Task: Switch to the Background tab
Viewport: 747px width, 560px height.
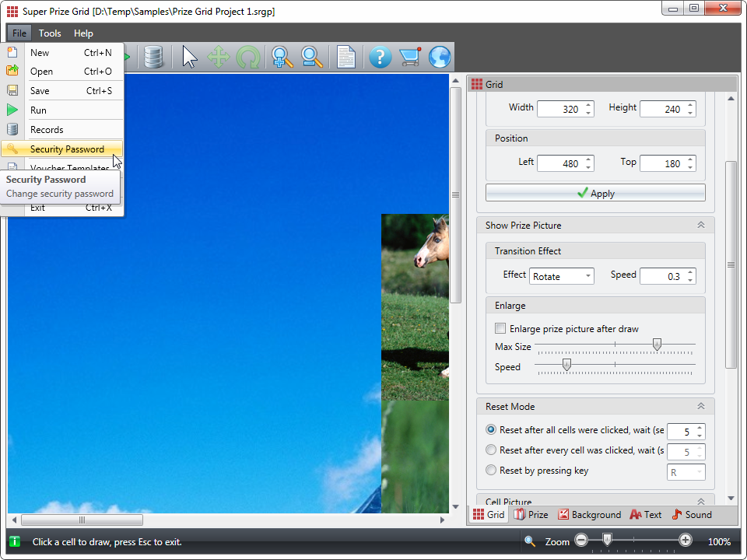Action: click(x=589, y=515)
